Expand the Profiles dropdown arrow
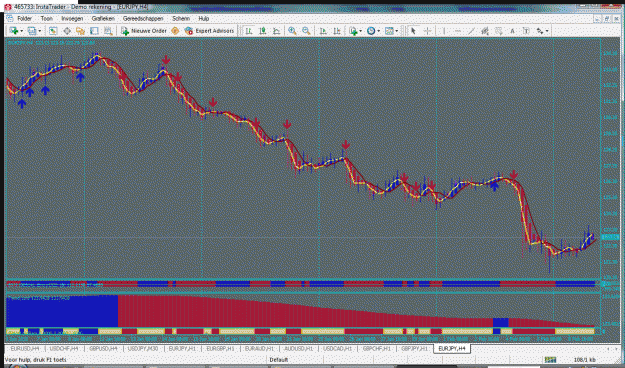 click(39, 31)
